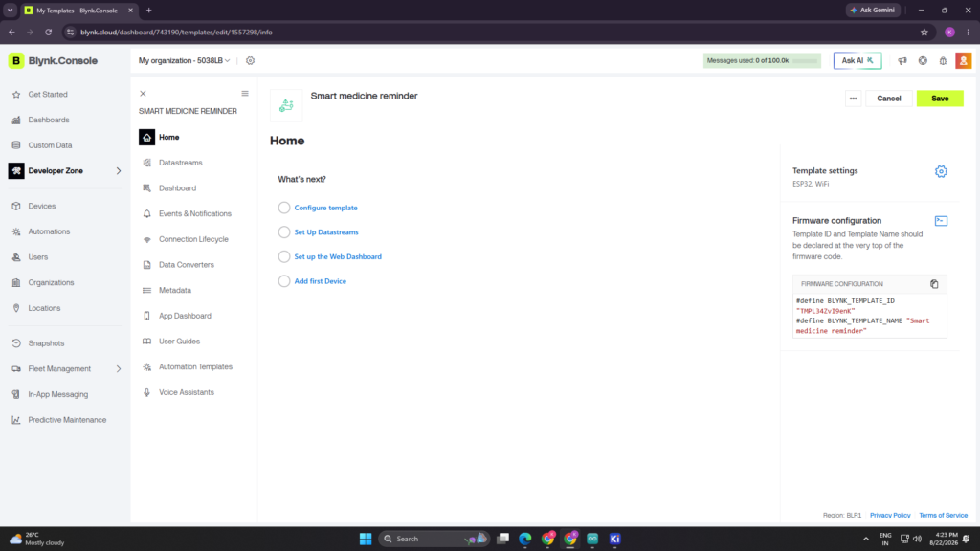The height and width of the screenshot is (551, 980).
Task: Toggle Add first Device radio circle
Action: (x=283, y=281)
